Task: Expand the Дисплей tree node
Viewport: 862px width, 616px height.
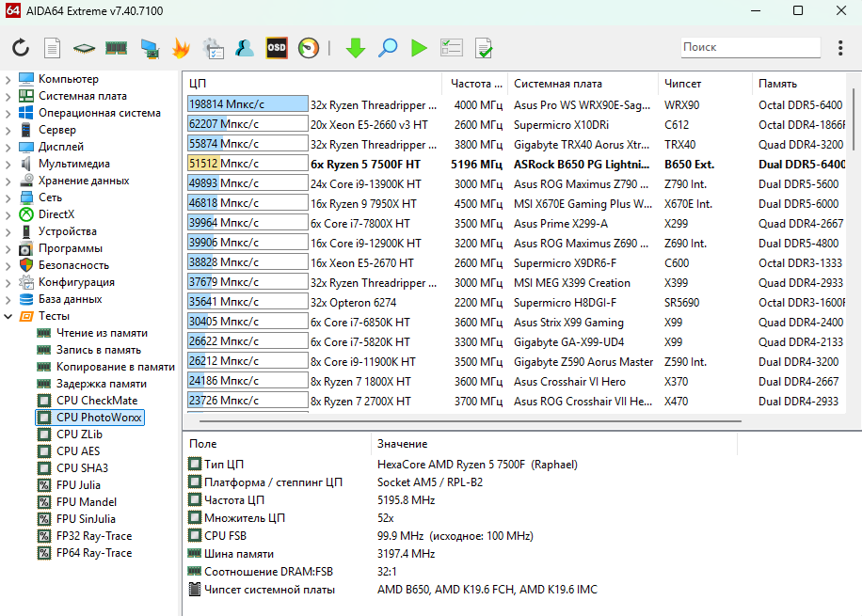Action: pyautogui.click(x=8, y=147)
